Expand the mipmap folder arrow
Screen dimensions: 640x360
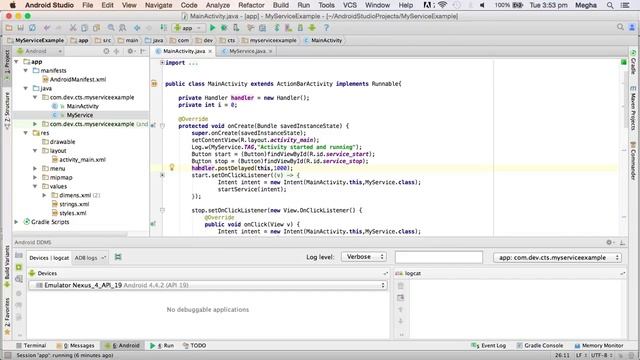[x=35, y=177]
